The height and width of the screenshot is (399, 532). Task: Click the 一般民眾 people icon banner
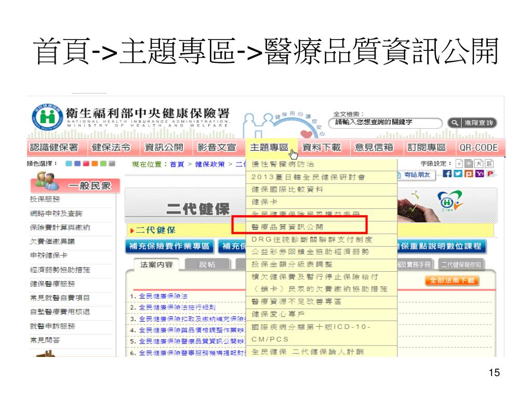coord(75,183)
